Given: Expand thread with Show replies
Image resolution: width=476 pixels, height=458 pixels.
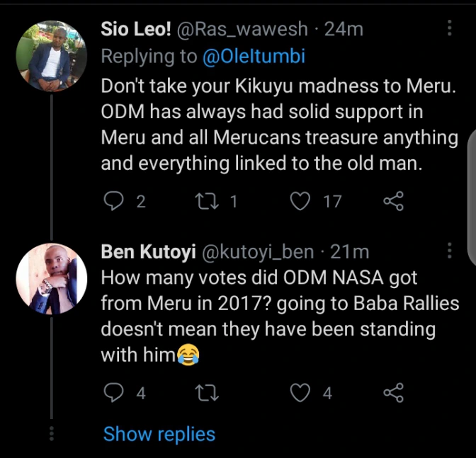Looking at the screenshot, I should pos(159,434).
